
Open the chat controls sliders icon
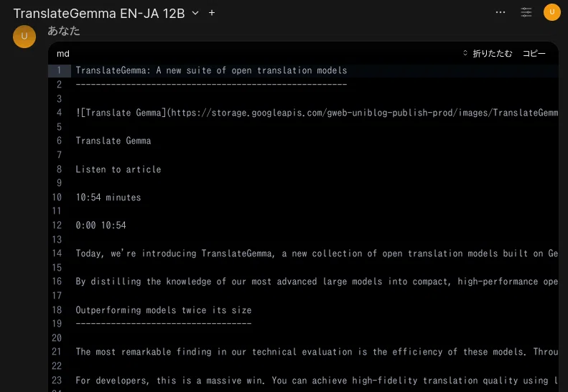[526, 12]
